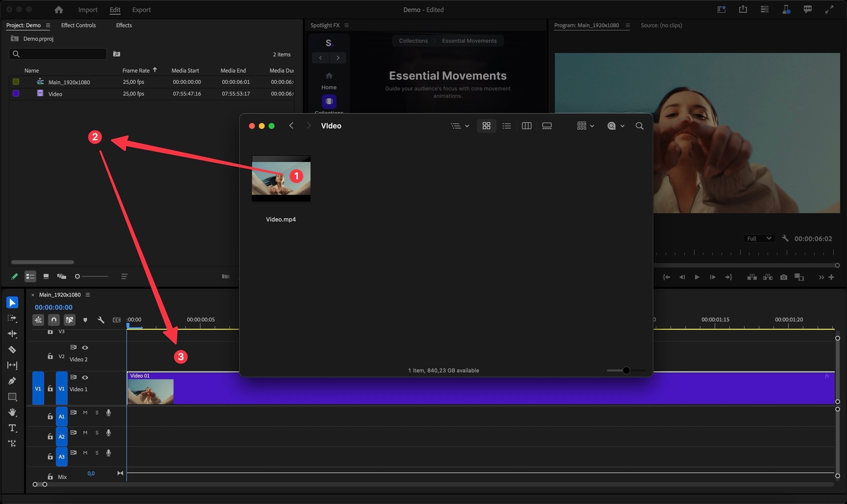This screenshot has width=847, height=504.
Task: Select the Pen tool in the tools panel
Action: pyautogui.click(x=12, y=381)
